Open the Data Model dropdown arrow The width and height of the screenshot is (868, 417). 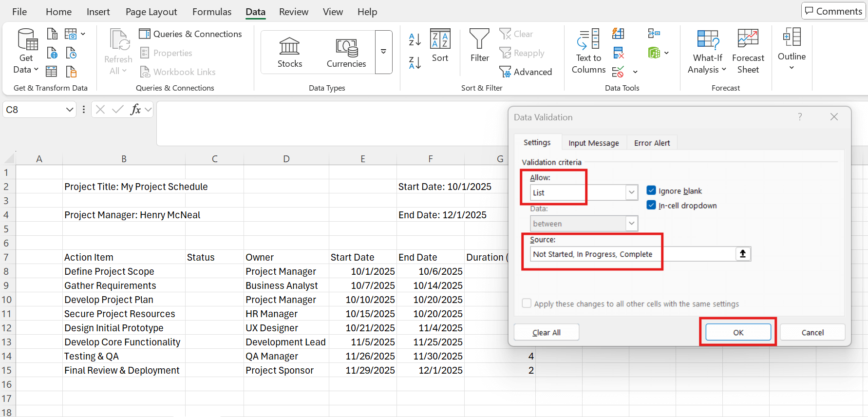click(666, 53)
